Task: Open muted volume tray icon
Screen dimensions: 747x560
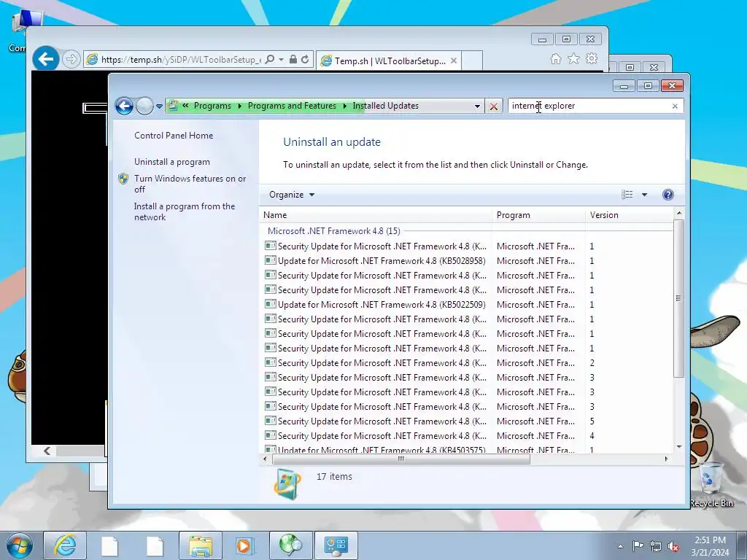Action: [673, 547]
